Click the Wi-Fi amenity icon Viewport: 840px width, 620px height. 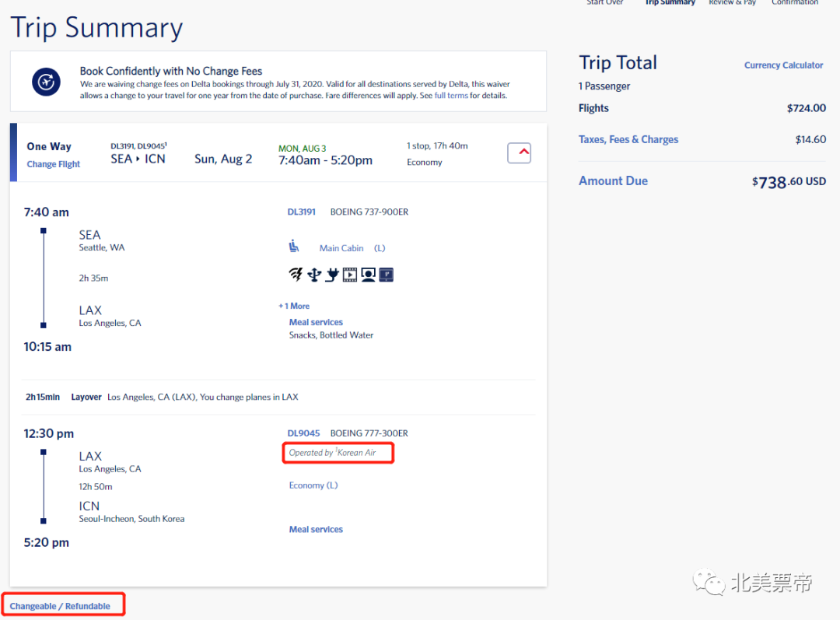click(x=296, y=274)
